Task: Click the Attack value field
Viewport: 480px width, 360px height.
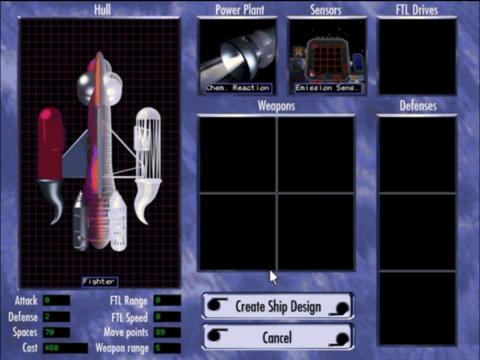Action: click(56, 300)
